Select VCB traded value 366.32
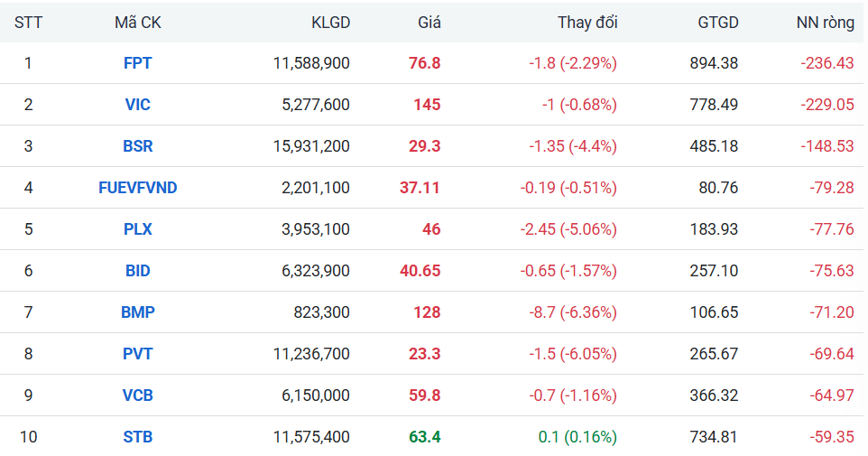The image size is (868, 456). tap(714, 396)
